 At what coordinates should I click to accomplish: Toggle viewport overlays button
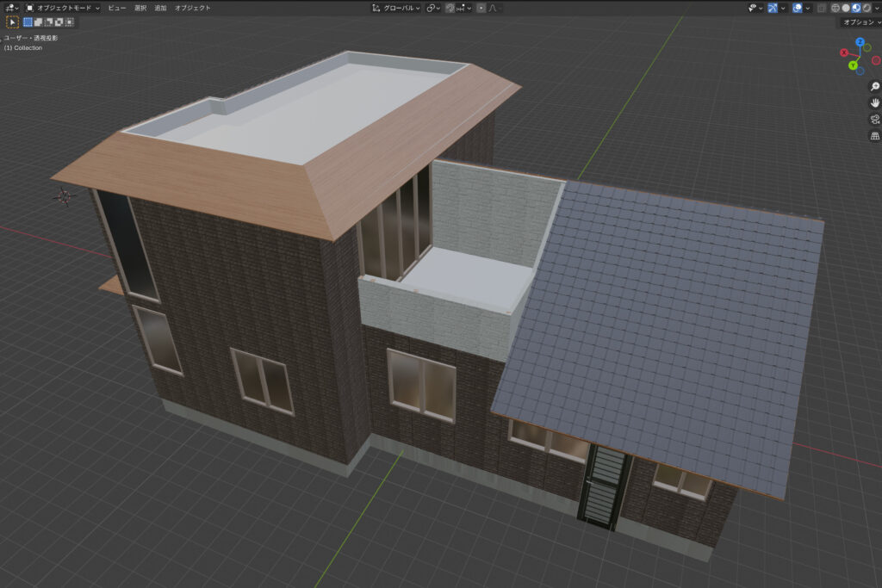click(798, 8)
